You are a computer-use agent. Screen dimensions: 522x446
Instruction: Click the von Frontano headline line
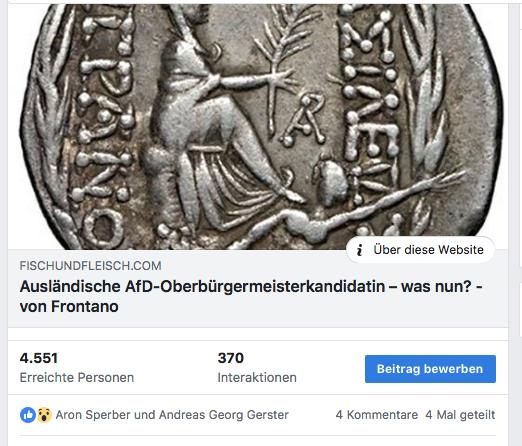point(69,307)
